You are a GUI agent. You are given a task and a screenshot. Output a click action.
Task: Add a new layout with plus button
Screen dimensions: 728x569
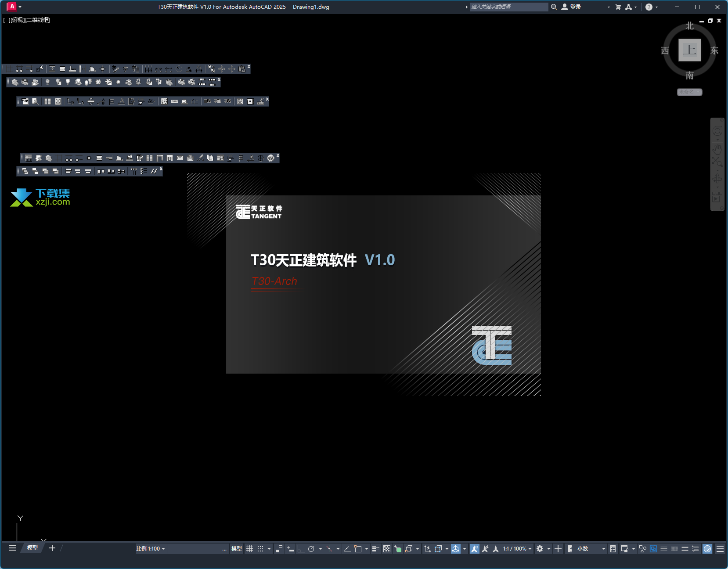pyautogui.click(x=52, y=548)
